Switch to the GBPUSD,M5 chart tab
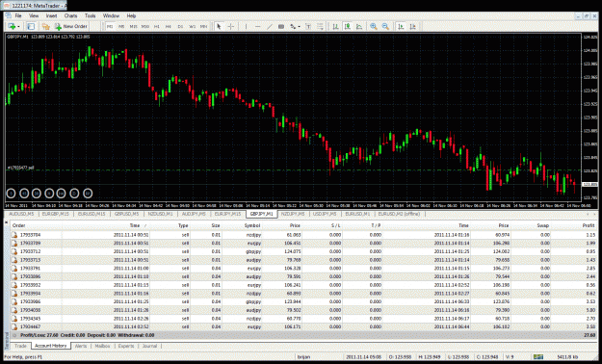 (126, 214)
